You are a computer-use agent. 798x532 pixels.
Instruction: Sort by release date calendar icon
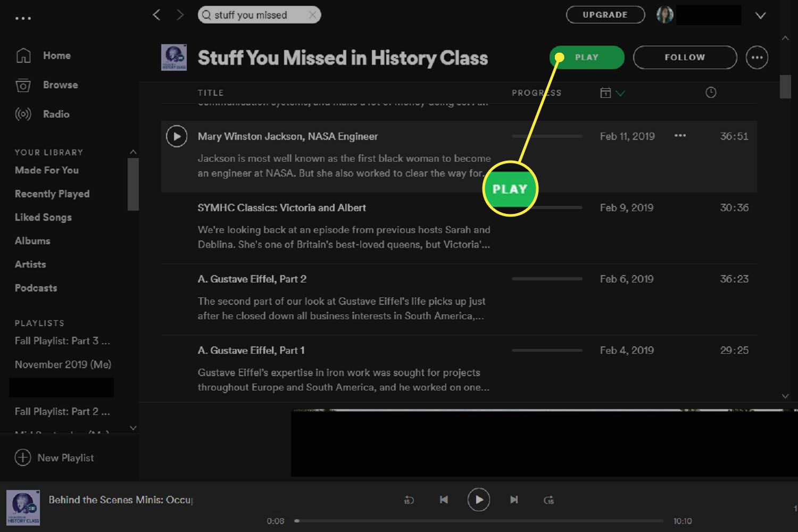[x=605, y=93]
